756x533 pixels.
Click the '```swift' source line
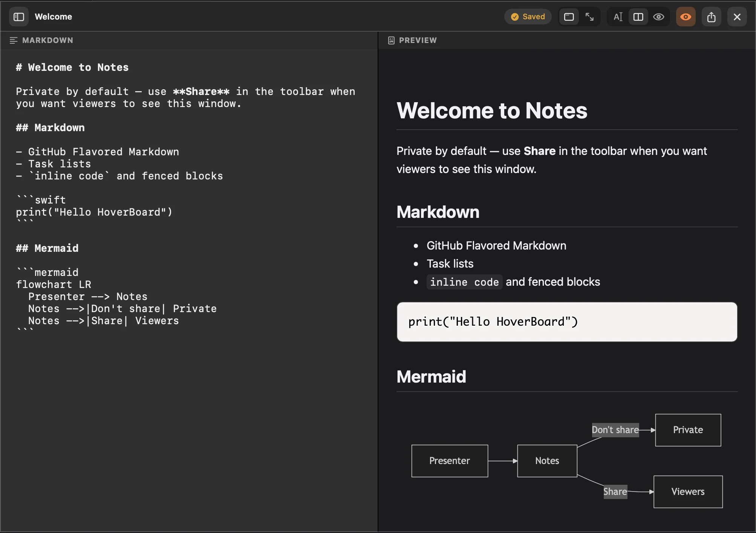(x=41, y=200)
